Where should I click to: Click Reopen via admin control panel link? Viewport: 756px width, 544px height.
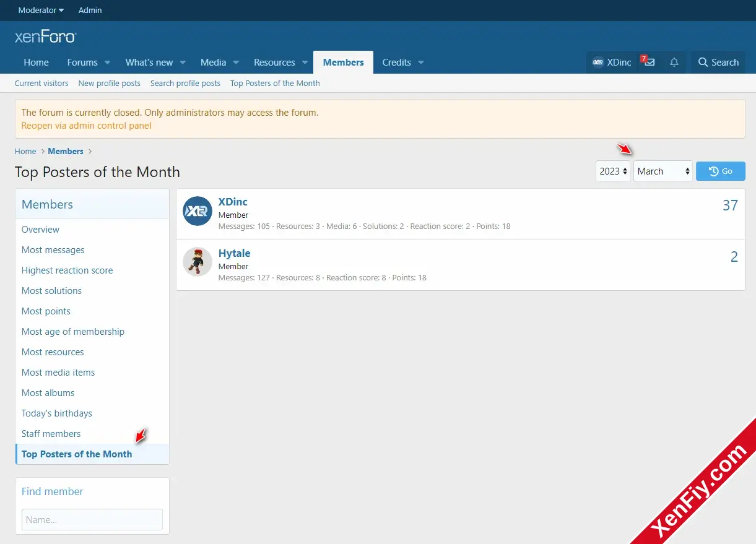coord(86,125)
